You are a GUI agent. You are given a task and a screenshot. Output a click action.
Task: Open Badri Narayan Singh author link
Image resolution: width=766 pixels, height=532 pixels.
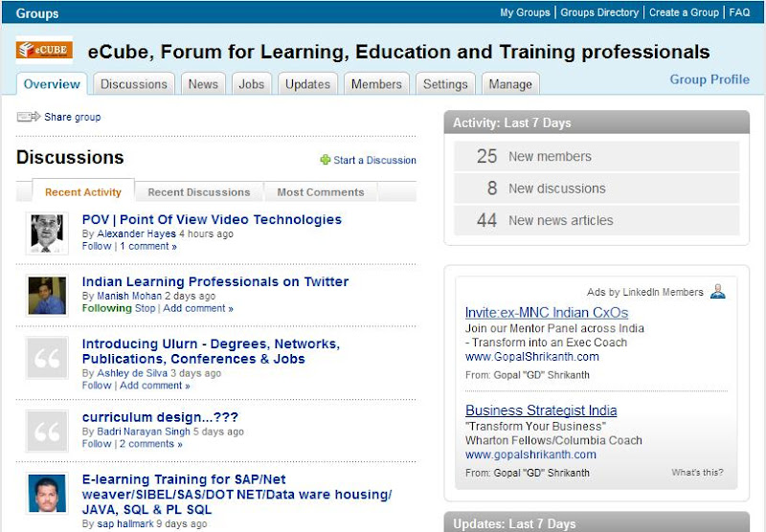(x=143, y=432)
